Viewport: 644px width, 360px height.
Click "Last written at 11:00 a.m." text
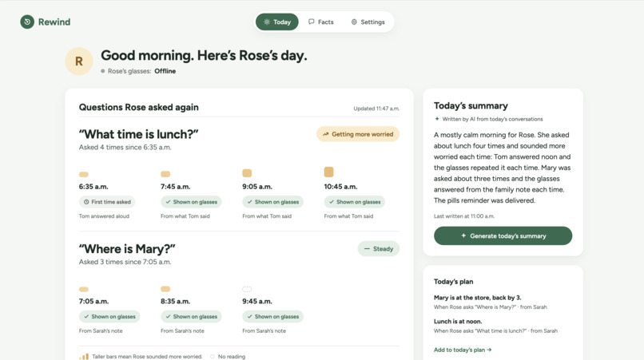(464, 216)
